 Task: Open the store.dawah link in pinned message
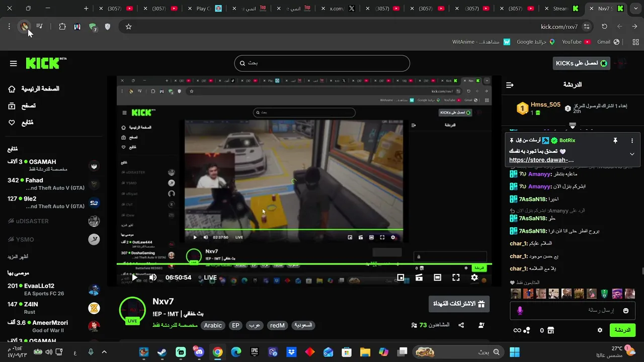tap(541, 160)
